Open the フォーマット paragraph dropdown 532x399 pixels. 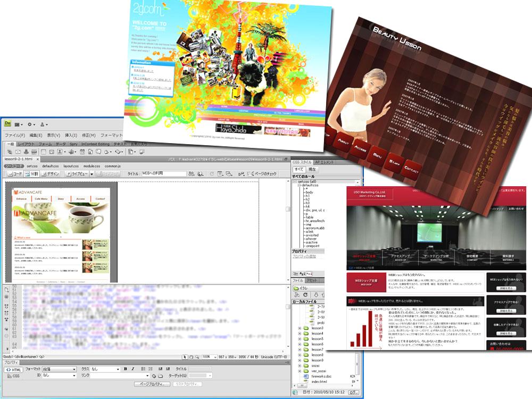coord(60,369)
